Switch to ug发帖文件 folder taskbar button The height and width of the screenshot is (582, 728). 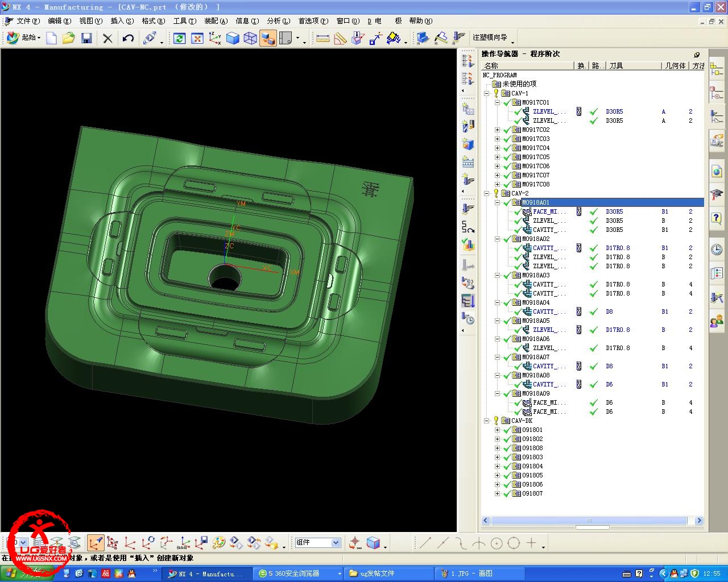[x=388, y=573]
